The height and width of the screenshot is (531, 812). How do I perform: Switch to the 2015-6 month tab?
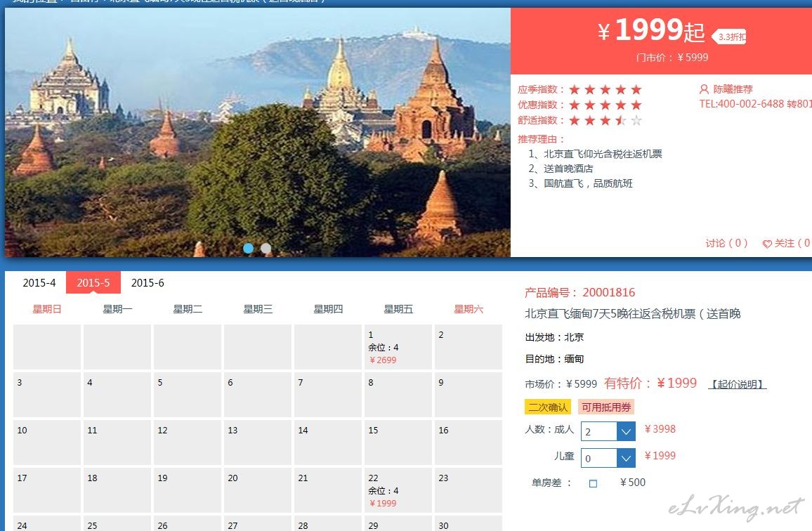tap(148, 283)
